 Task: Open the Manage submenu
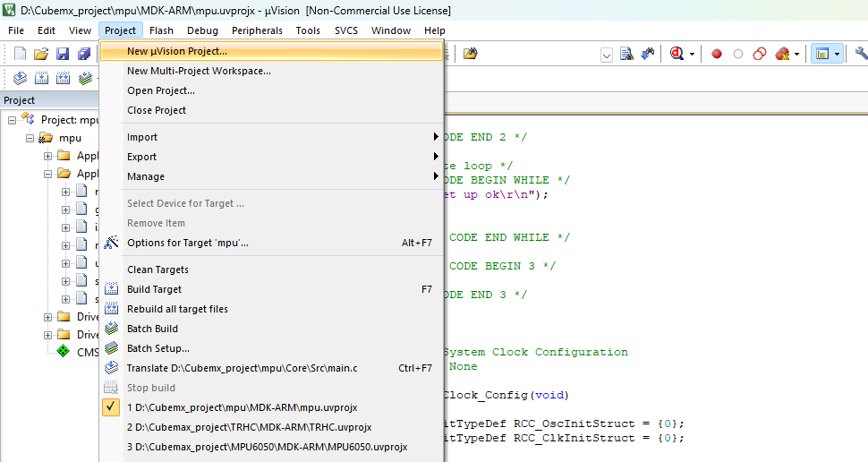(x=272, y=176)
